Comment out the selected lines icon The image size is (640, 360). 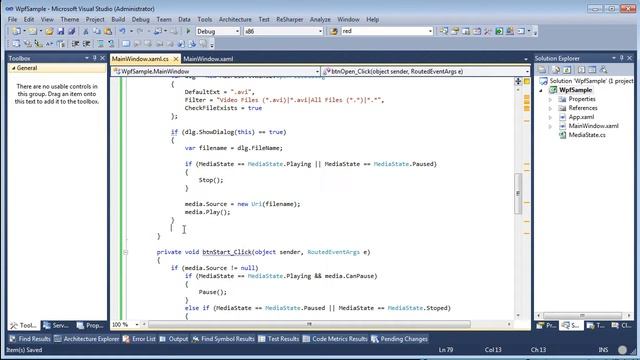100,44
